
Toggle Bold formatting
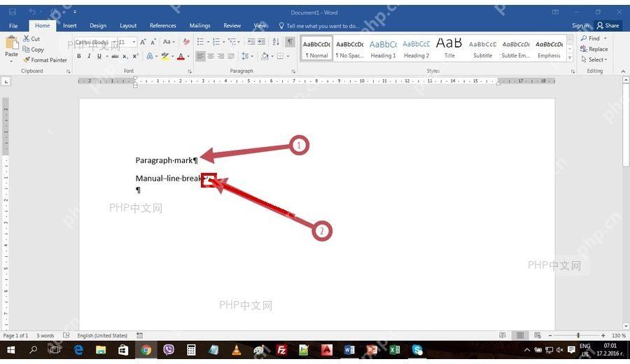pyautogui.click(x=78, y=56)
